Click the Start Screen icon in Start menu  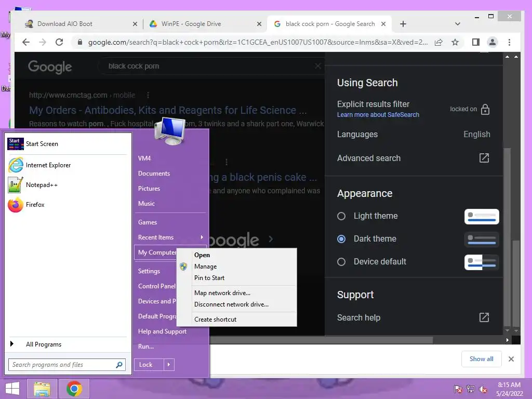coord(16,144)
